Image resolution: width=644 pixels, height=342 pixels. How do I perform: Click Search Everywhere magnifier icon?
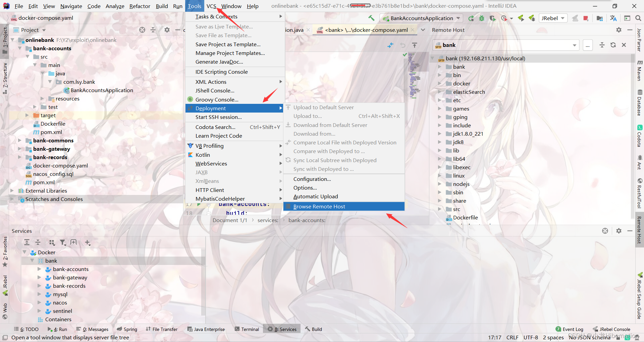638,18
